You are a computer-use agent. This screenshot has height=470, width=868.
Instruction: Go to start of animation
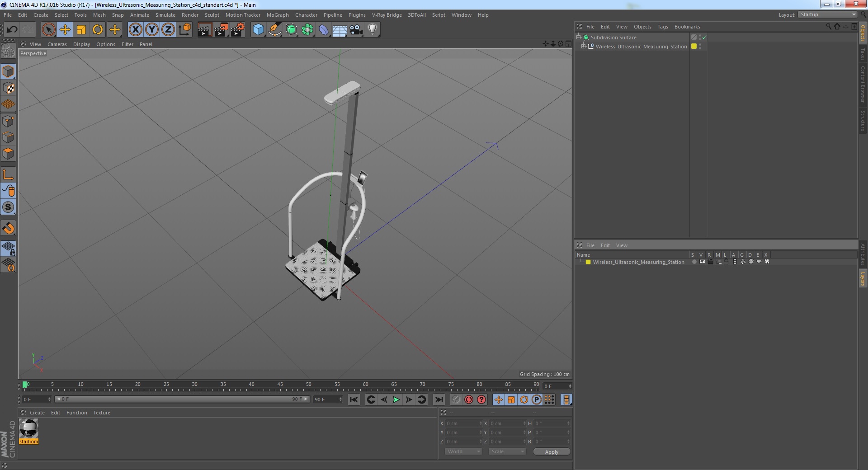[x=354, y=399]
